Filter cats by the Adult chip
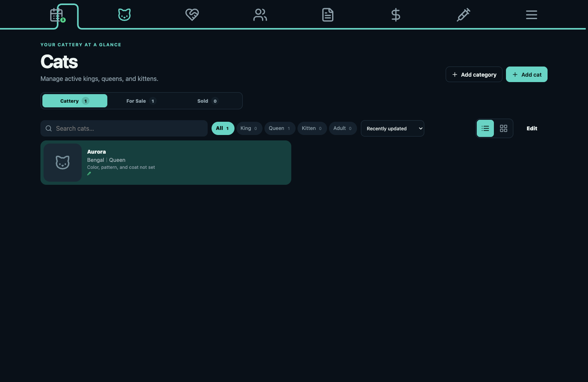This screenshot has height=382, width=588. coord(343,128)
